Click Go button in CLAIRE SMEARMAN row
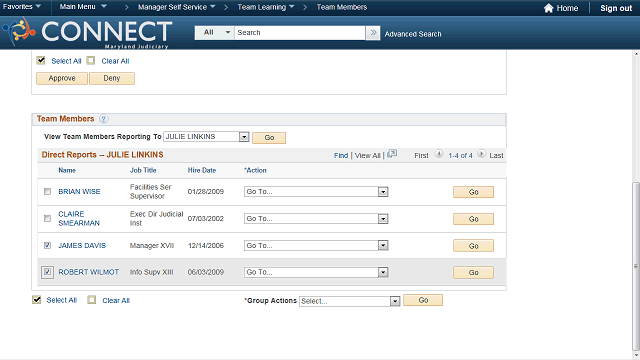The image size is (640, 360). point(473,219)
